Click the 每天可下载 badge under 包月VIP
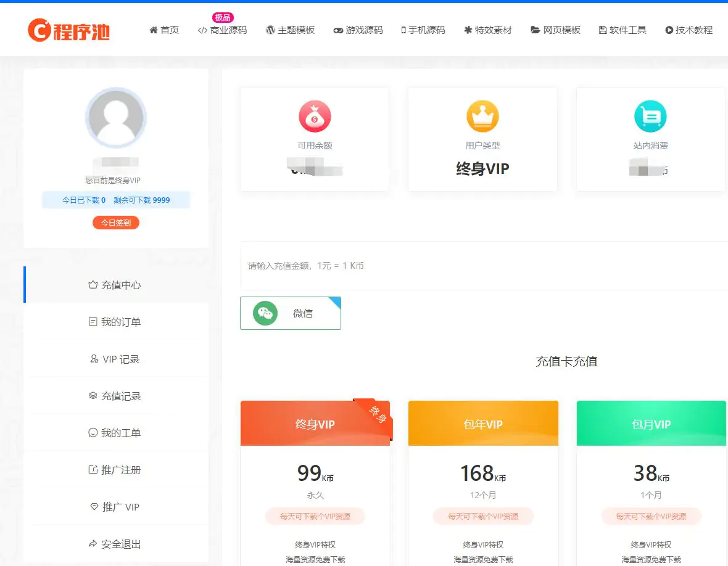This screenshot has height=566, width=728. coord(651,516)
